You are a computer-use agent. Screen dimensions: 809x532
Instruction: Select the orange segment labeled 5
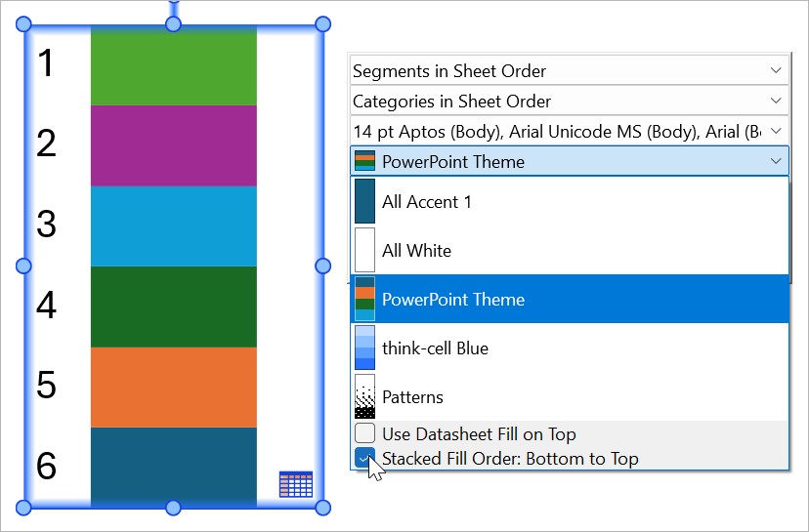coord(173,387)
